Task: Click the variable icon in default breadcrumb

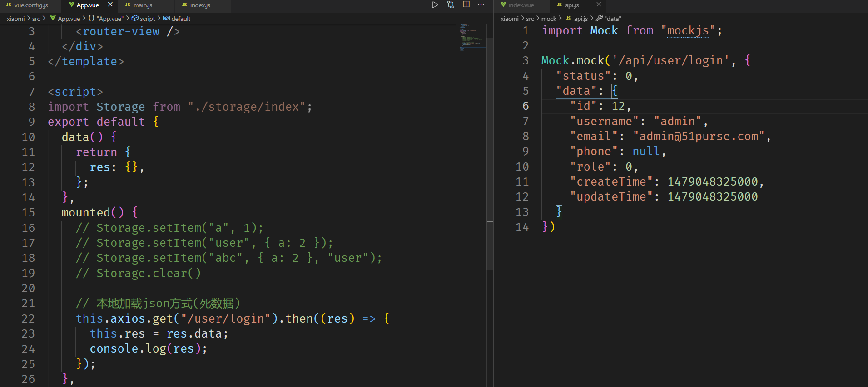Action: pos(166,18)
